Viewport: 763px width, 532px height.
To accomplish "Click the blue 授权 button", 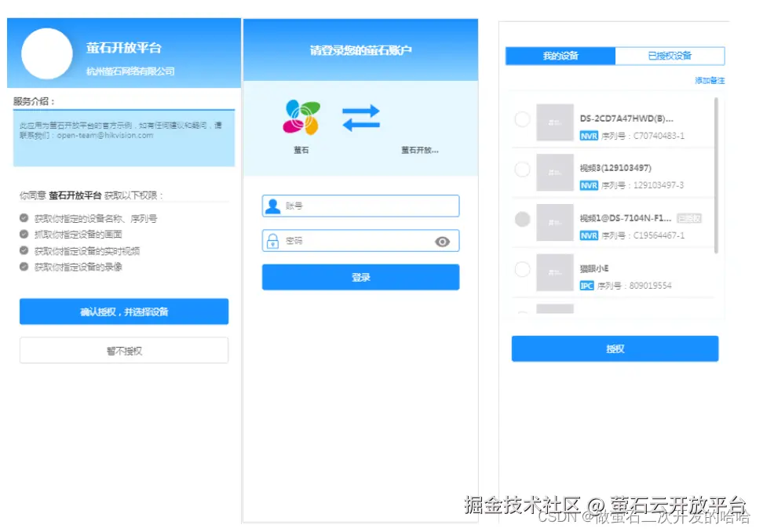I will click(x=615, y=348).
